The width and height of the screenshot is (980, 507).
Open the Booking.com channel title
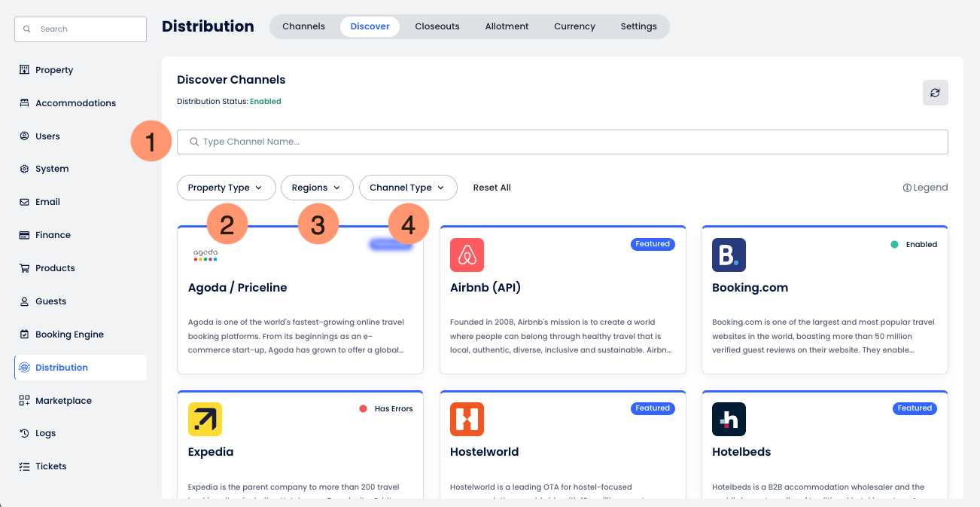[750, 288]
